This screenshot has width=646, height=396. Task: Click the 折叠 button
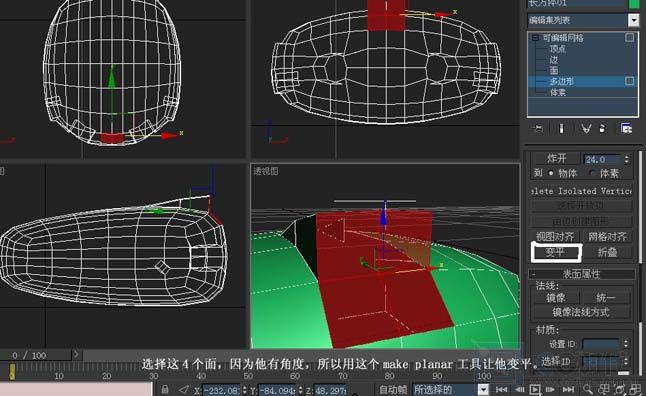(607, 252)
